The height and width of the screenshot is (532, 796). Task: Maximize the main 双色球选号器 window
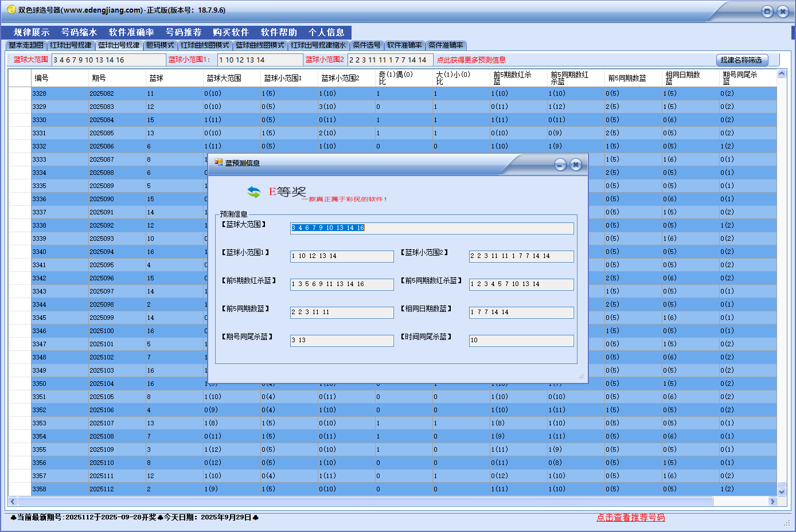pyautogui.click(x=767, y=11)
